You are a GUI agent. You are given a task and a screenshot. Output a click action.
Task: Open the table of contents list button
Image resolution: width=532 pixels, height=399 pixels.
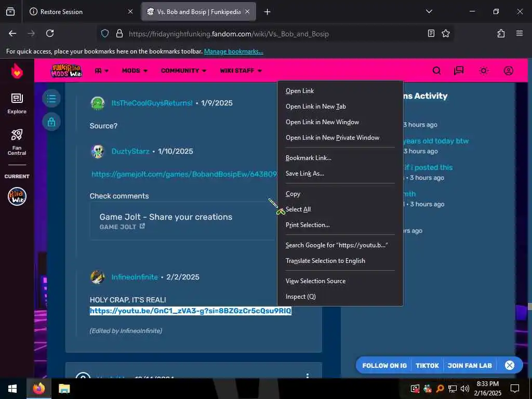[51, 98]
